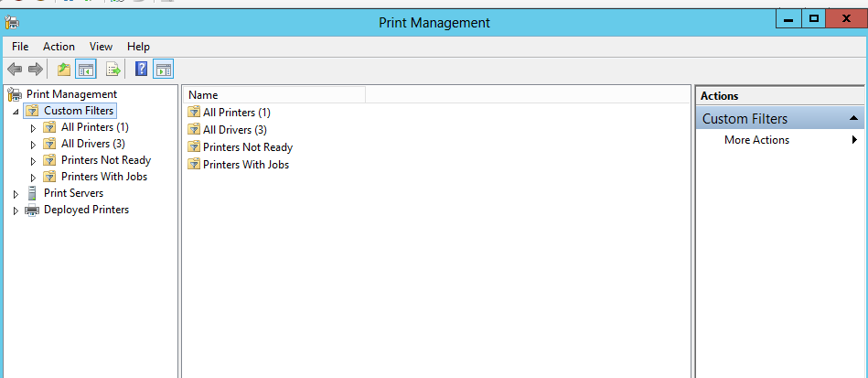Toggle Show/Hide Console Tree toolbar icon
This screenshot has height=378, width=868.
(x=86, y=70)
